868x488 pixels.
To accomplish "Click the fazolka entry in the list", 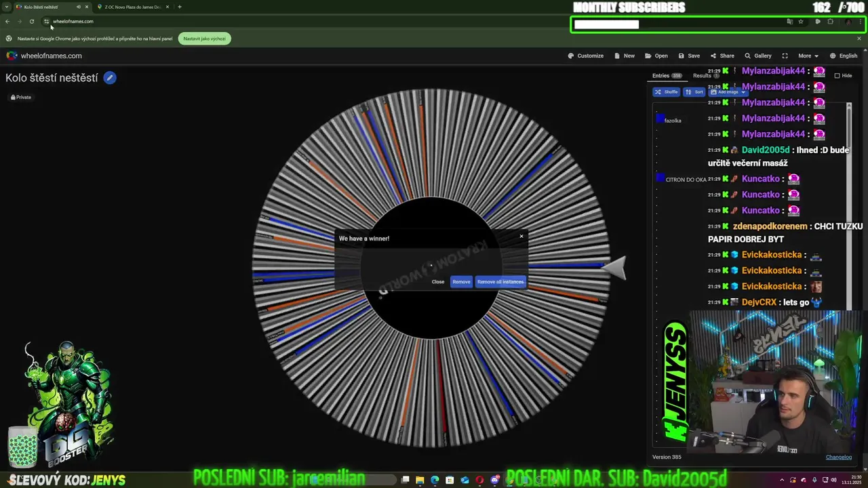I will coord(673,121).
